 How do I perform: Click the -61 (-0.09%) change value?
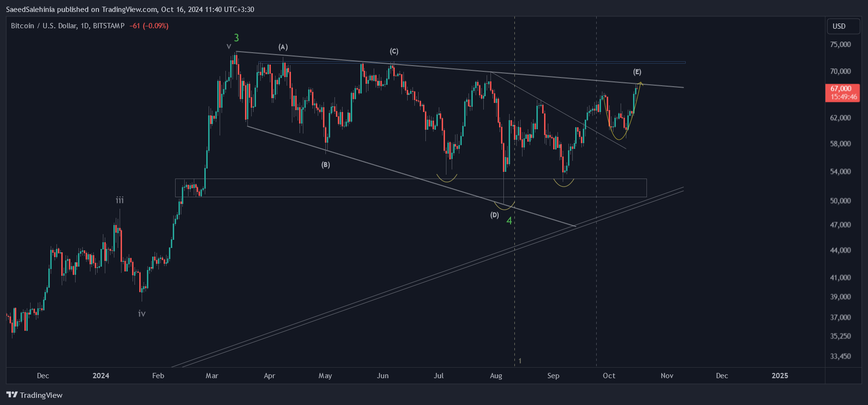coord(149,26)
